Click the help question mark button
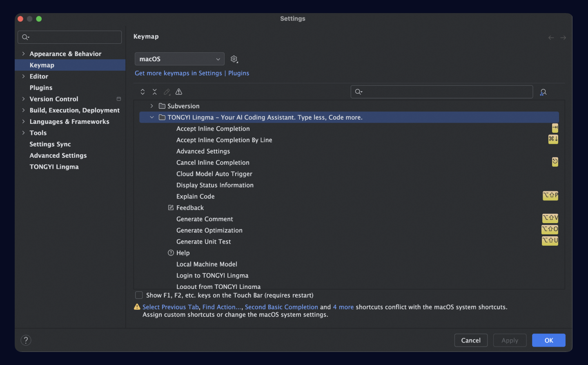Screen dimensions: 588x365 pyautogui.click(x=26, y=340)
